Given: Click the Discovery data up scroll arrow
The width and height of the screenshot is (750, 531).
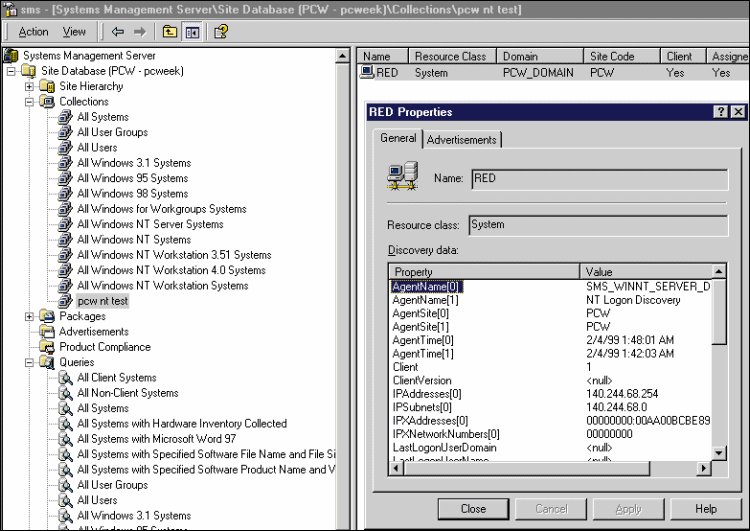Looking at the screenshot, I should click(719, 271).
